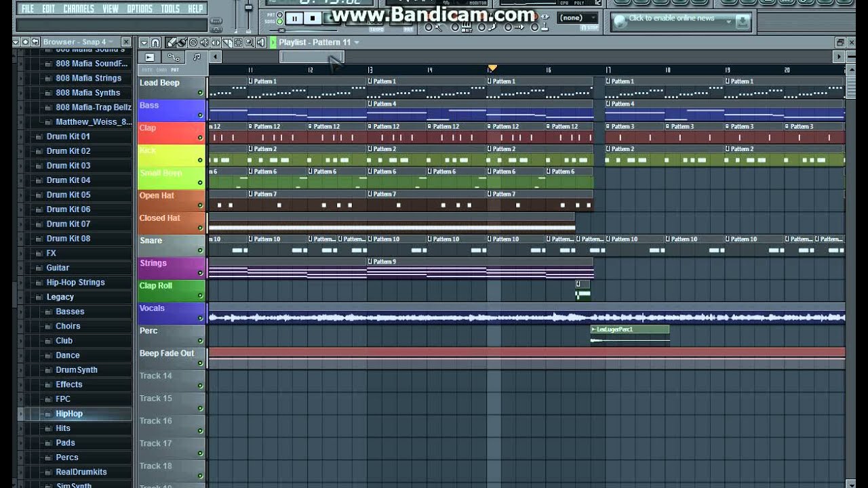868x488 pixels.
Task: Expand the Drum Kit 05 folder
Action: pyautogui.click(x=68, y=195)
